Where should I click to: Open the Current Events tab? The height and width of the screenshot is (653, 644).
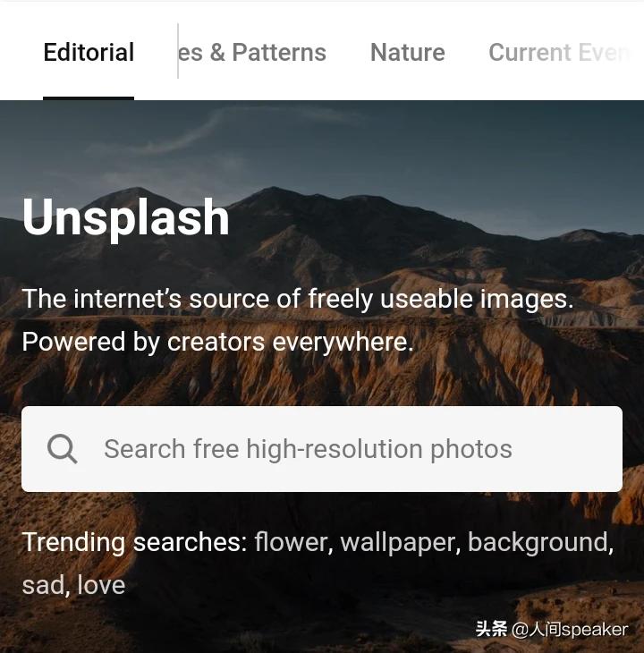tap(559, 53)
